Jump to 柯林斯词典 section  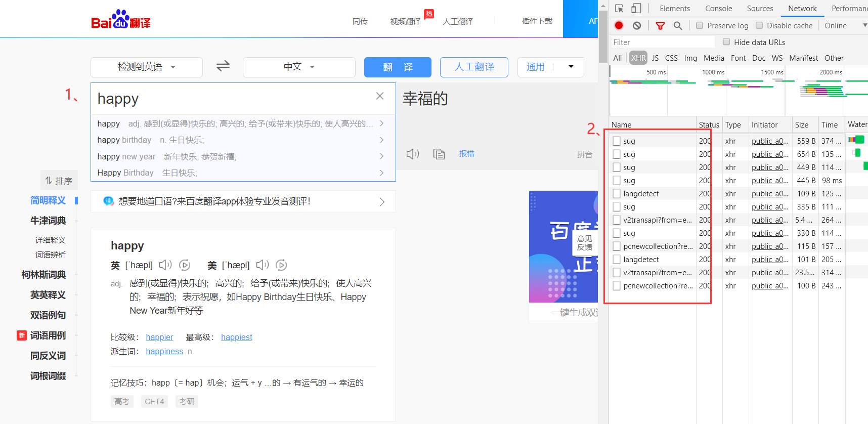tap(44, 275)
